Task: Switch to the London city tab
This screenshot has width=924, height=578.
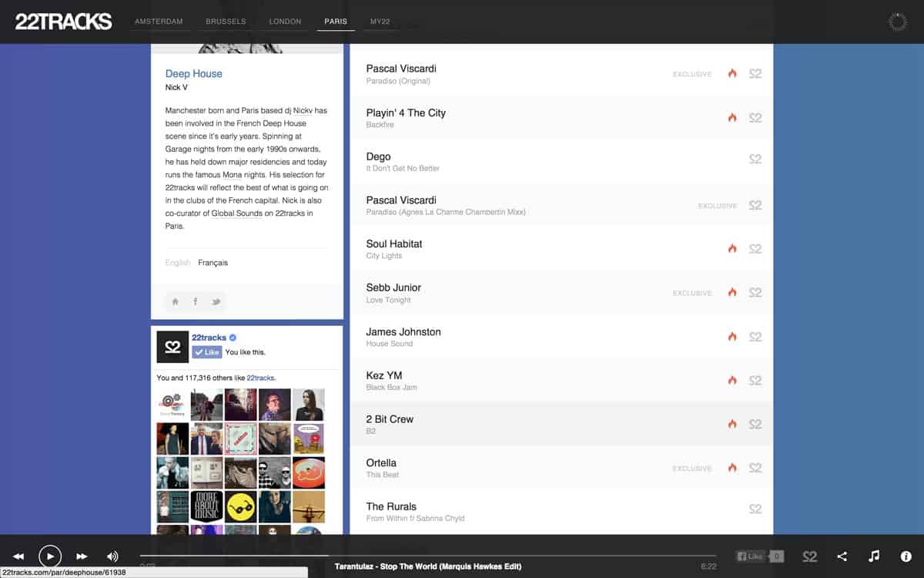Action: [x=285, y=22]
